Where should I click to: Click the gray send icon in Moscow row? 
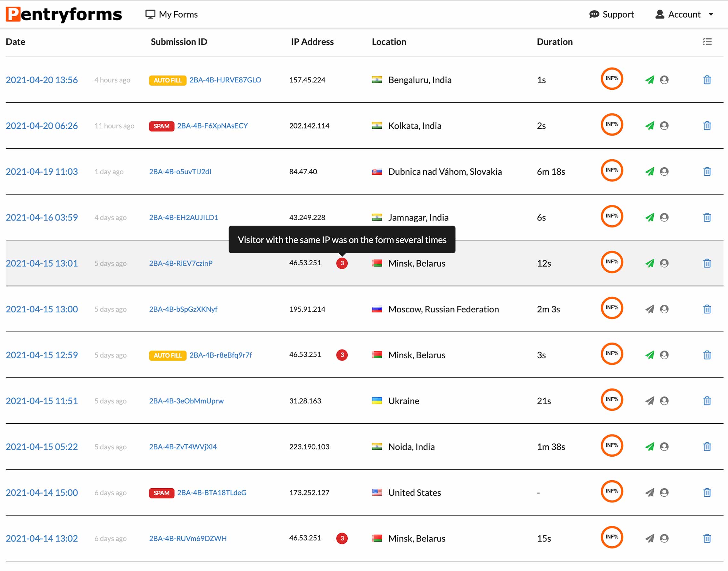click(x=649, y=309)
